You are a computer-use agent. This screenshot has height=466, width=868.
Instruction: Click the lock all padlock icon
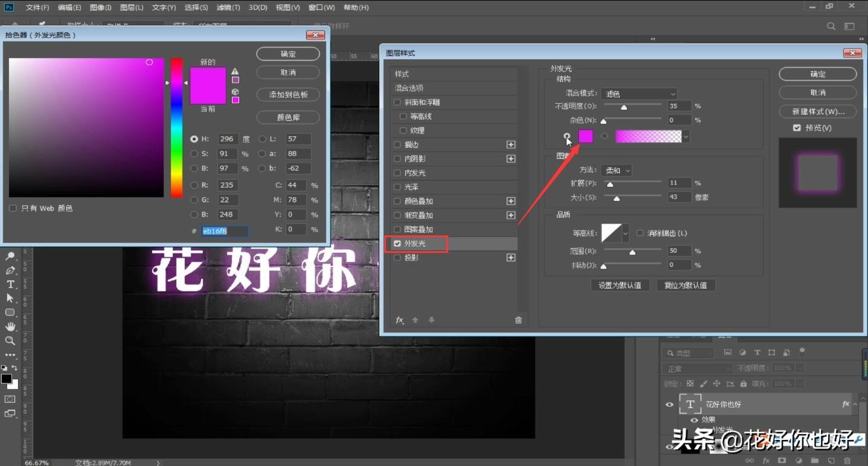[744, 383]
